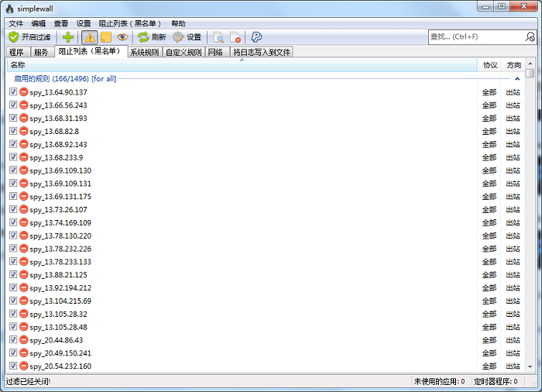Switch to the 系统规则 tab

144,52
